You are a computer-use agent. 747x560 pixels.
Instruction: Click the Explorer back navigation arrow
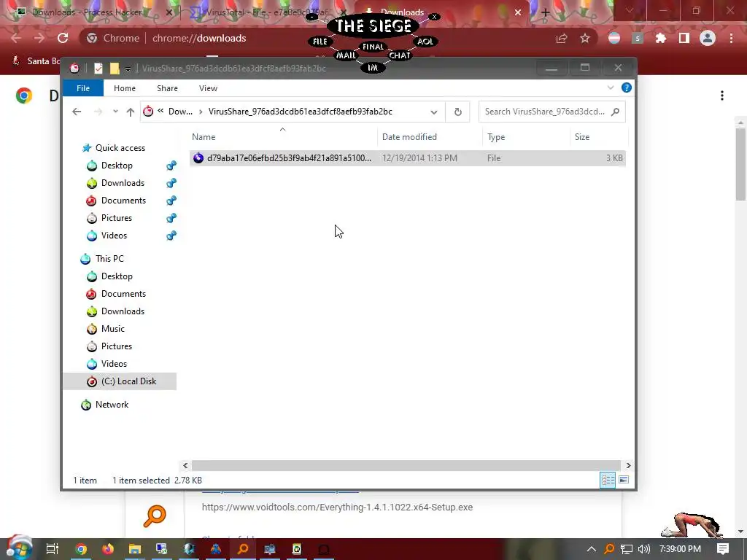point(76,112)
